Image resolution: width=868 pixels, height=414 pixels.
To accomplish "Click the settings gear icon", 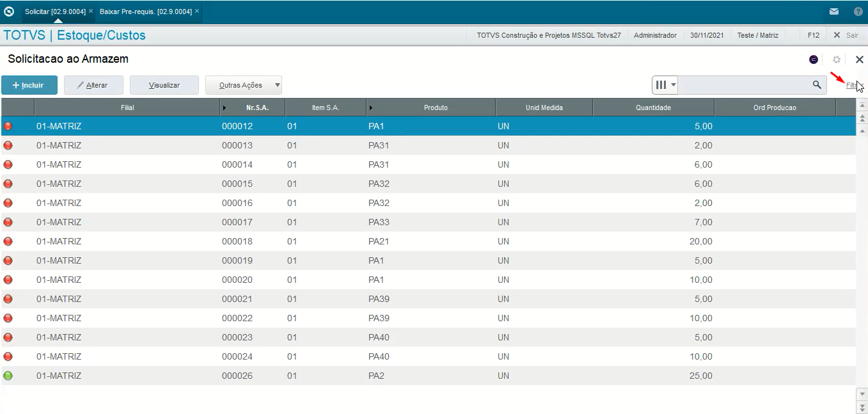I will [836, 60].
